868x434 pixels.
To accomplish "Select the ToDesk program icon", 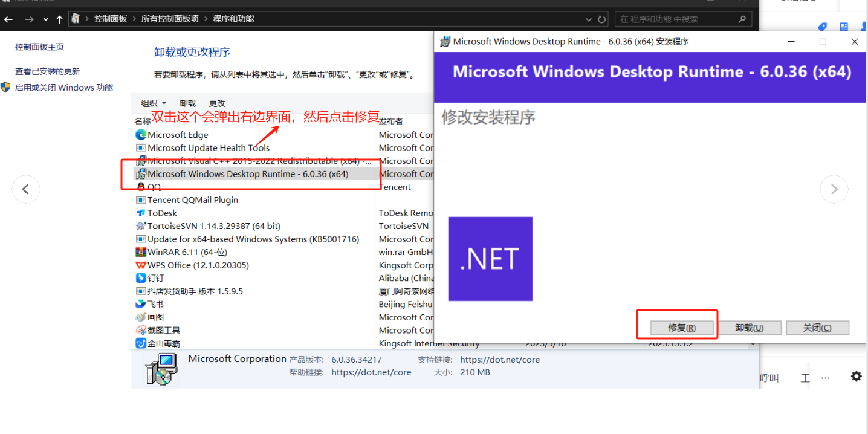I will pos(141,213).
